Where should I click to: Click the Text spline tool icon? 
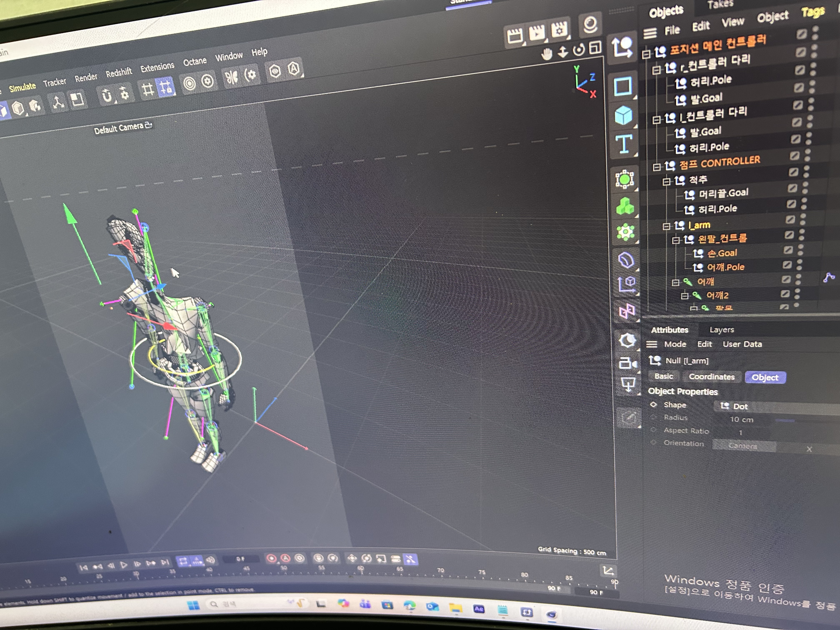[x=624, y=144]
